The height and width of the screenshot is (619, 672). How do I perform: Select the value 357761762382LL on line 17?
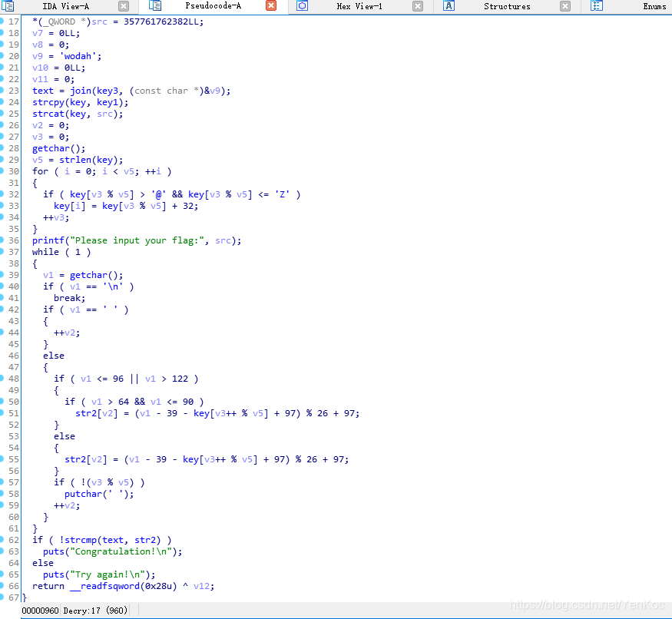(161, 22)
